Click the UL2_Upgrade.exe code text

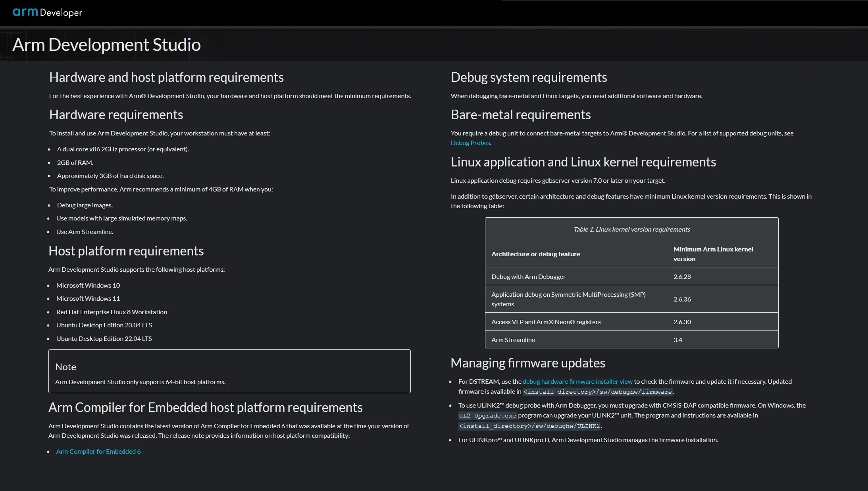pos(487,416)
